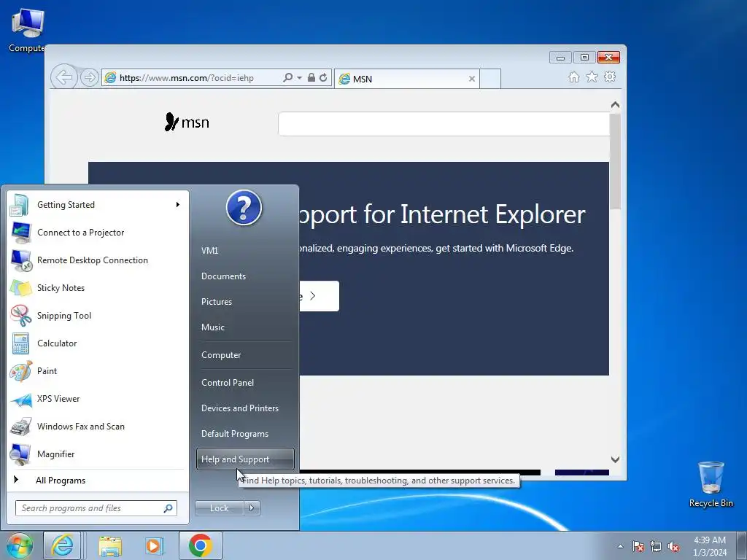This screenshot has width=747, height=560.
Task: Select the Computer desktop icon
Action: tap(27, 30)
